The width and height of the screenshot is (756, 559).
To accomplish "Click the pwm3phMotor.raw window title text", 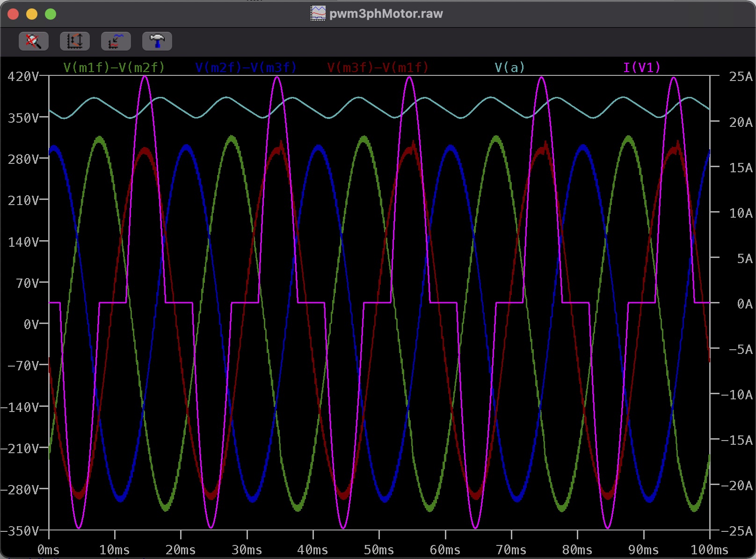I will [x=386, y=14].
